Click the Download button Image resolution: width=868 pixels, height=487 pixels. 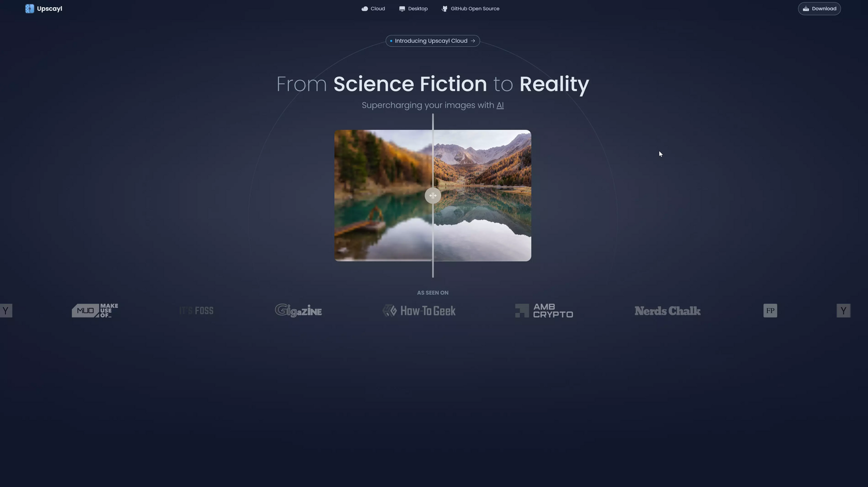click(x=819, y=9)
